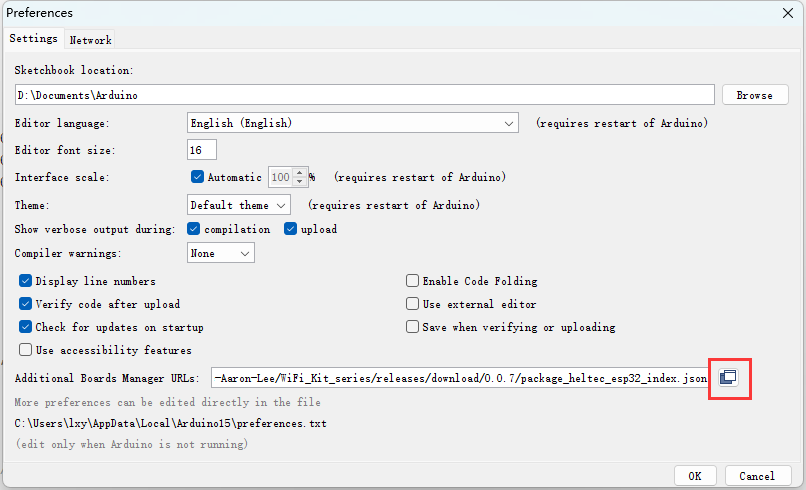
Task: Enable Code Folding checkbox
Action: pos(412,282)
